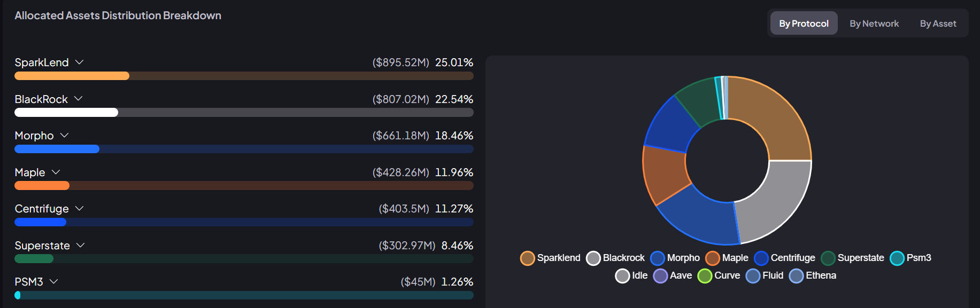Expand the SparkLend protocol chevron
This screenshot has height=308, width=980.
[80, 62]
